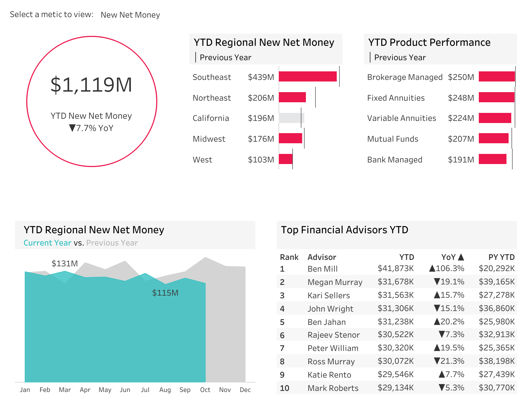Select the Midwest region bar

pos(290,138)
